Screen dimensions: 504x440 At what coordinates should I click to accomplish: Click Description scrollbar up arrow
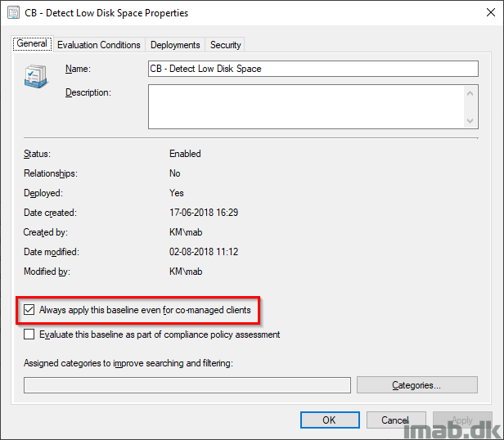[x=470, y=93]
